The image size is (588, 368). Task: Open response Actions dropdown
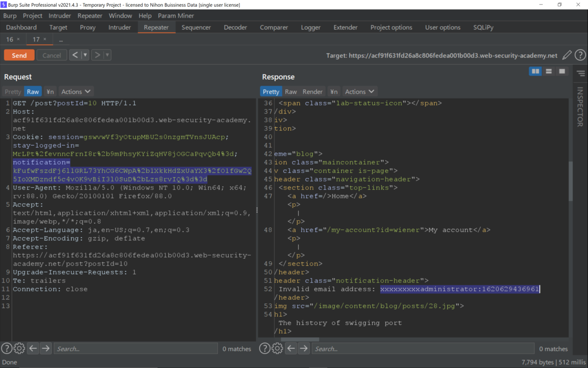coord(360,91)
